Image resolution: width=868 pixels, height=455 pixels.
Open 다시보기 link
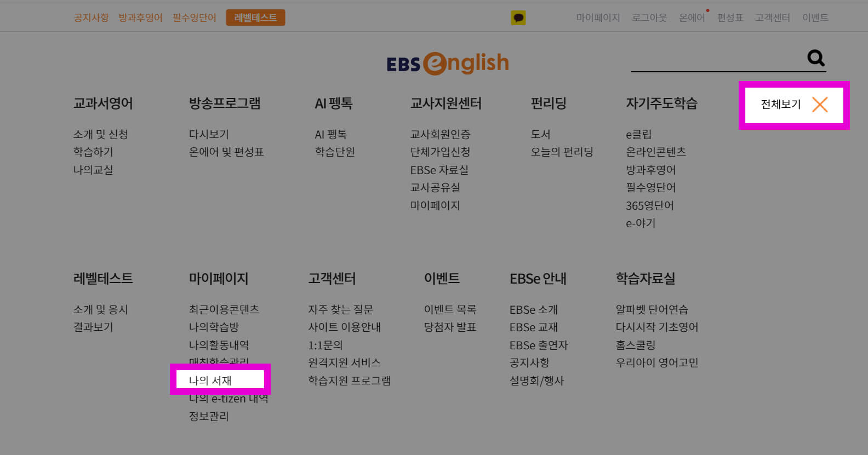(209, 134)
